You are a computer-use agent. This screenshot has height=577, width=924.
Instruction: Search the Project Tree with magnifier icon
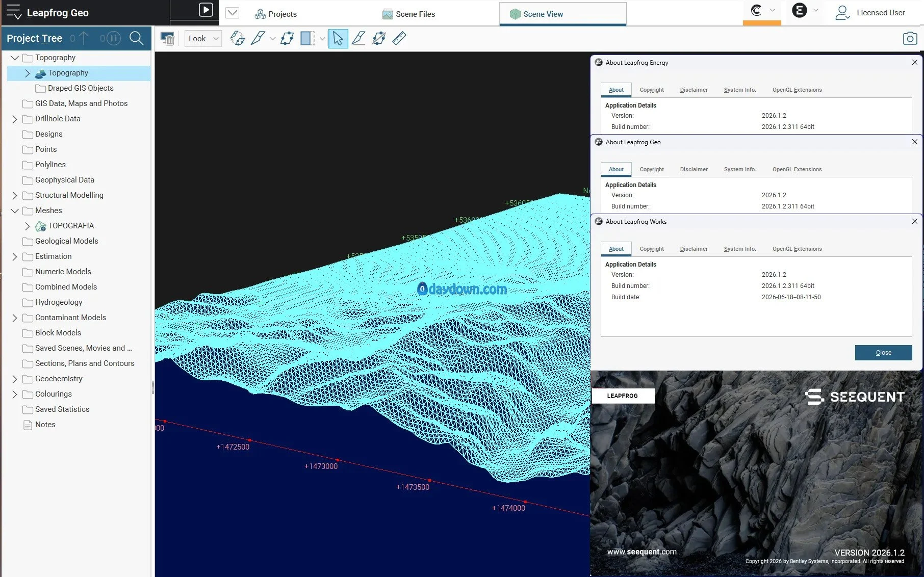tap(137, 38)
